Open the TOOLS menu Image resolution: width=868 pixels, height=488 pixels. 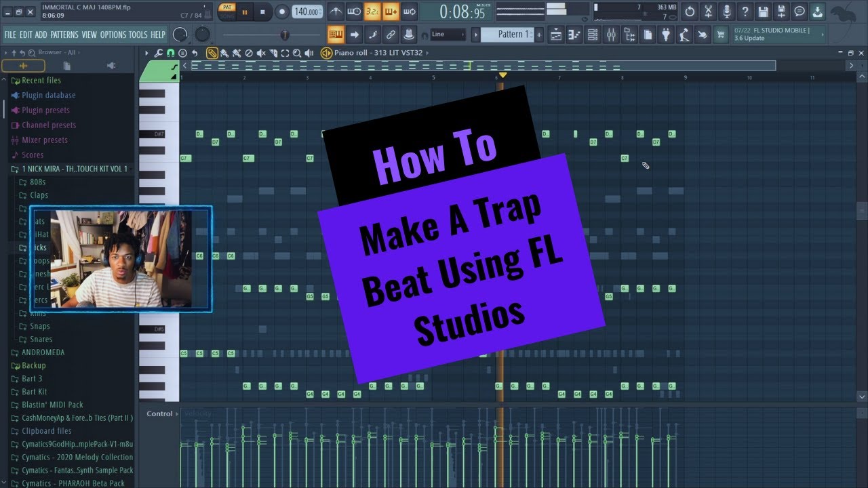coord(138,35)
